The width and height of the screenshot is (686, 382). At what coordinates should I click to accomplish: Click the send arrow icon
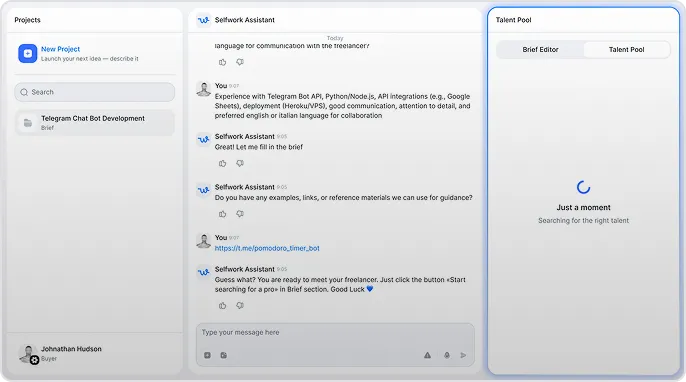pos(463,355)
